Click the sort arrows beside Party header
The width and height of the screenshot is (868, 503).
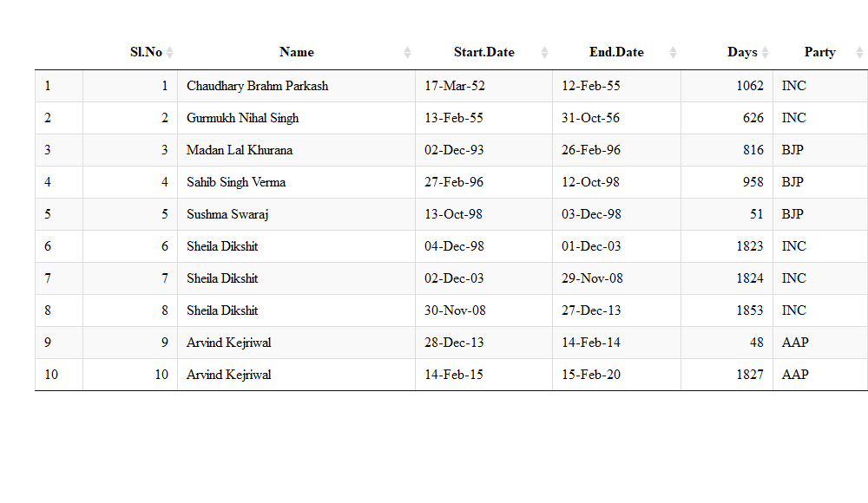click(859, 53)
